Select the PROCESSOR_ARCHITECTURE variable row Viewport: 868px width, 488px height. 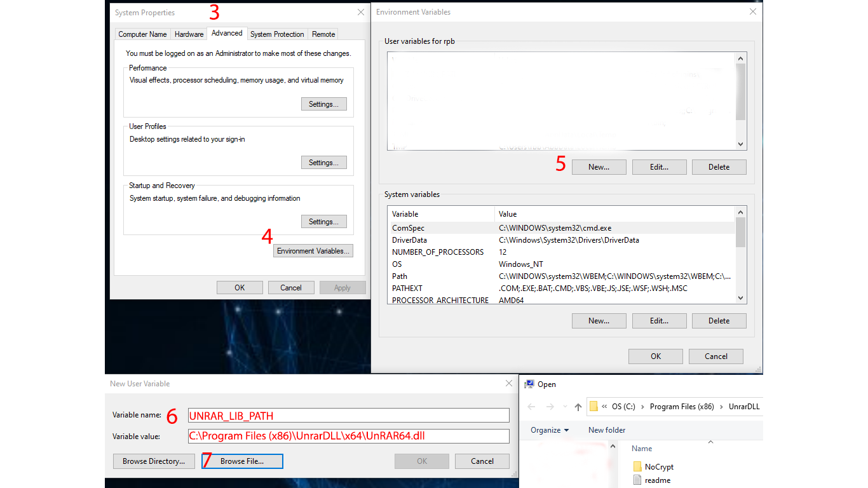click(561, 300)
